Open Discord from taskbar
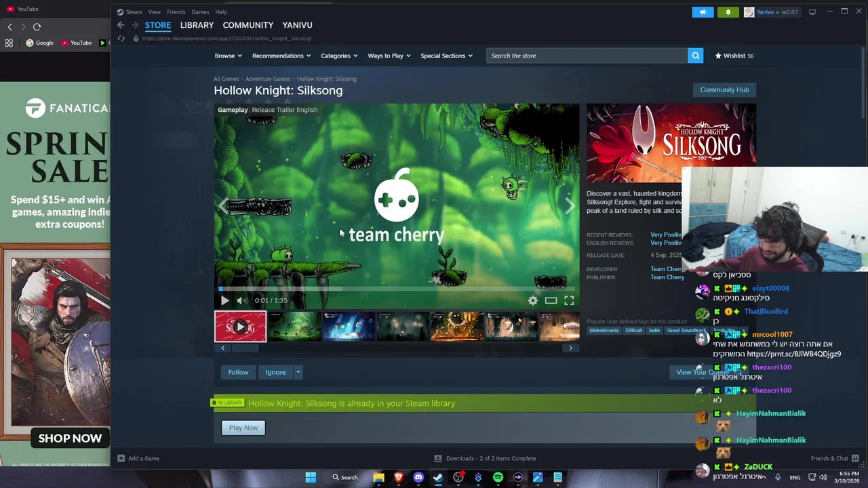This screenshot has height=488, width=868. tap(418, 477)
